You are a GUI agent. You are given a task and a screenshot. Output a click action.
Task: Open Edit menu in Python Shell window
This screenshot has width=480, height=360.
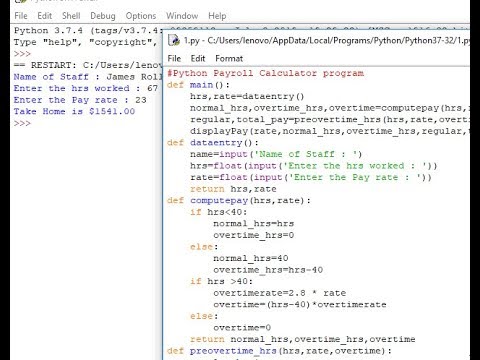coord(44,16)
